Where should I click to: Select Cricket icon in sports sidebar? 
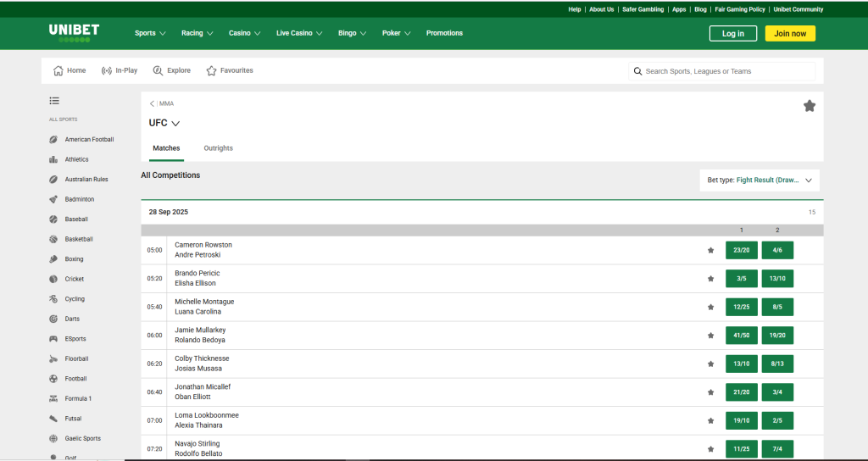(x=53, y=279)
